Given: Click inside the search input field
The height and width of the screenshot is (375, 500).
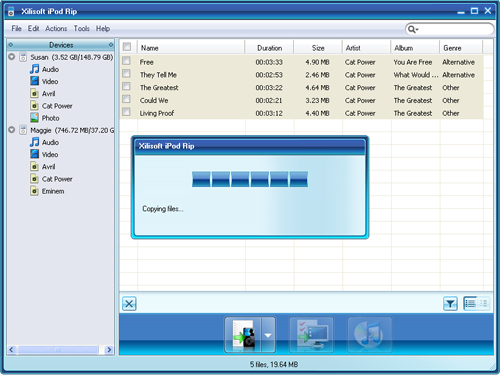Looking at the screenshot, I should pos(455,29).
